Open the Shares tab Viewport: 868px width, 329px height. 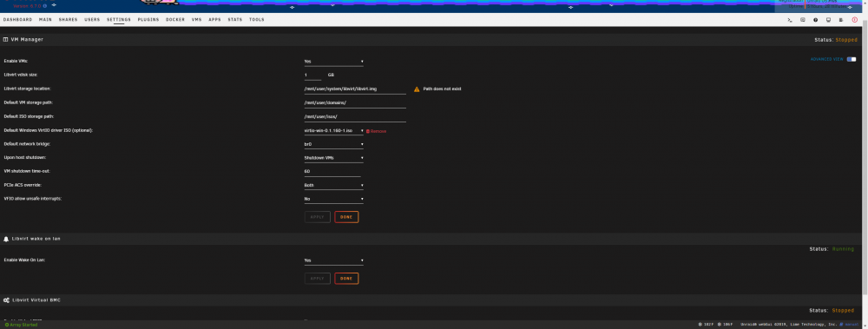click(68, 19)
